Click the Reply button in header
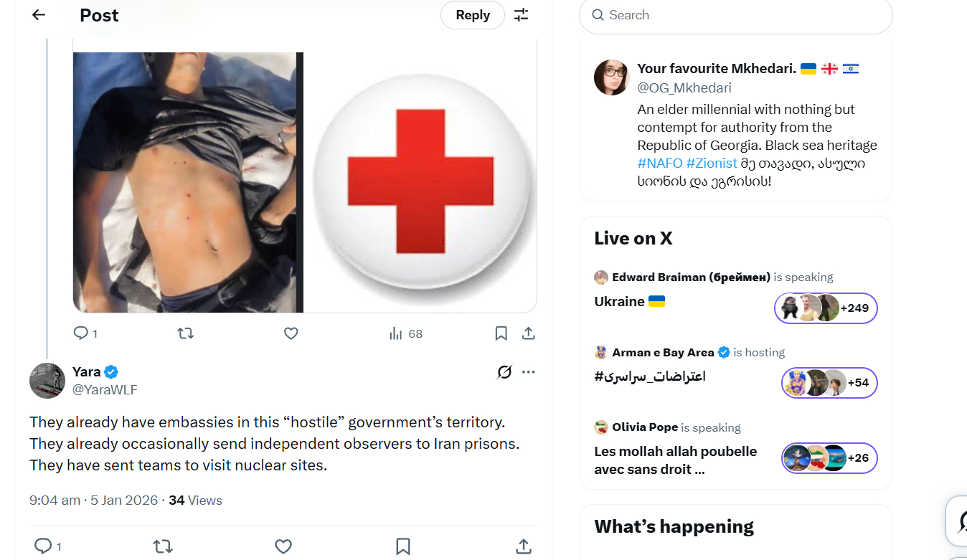Image resolution: width=967 pixels, height=560 pixels. (473, 15)
